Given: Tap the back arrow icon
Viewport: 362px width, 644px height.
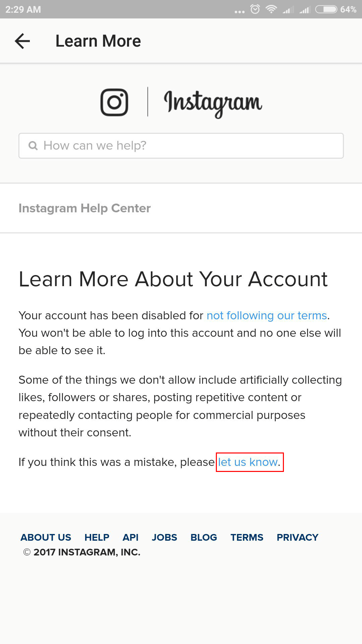Looking at the screenshot, I should pyautogui.click(x=22, y=41).
